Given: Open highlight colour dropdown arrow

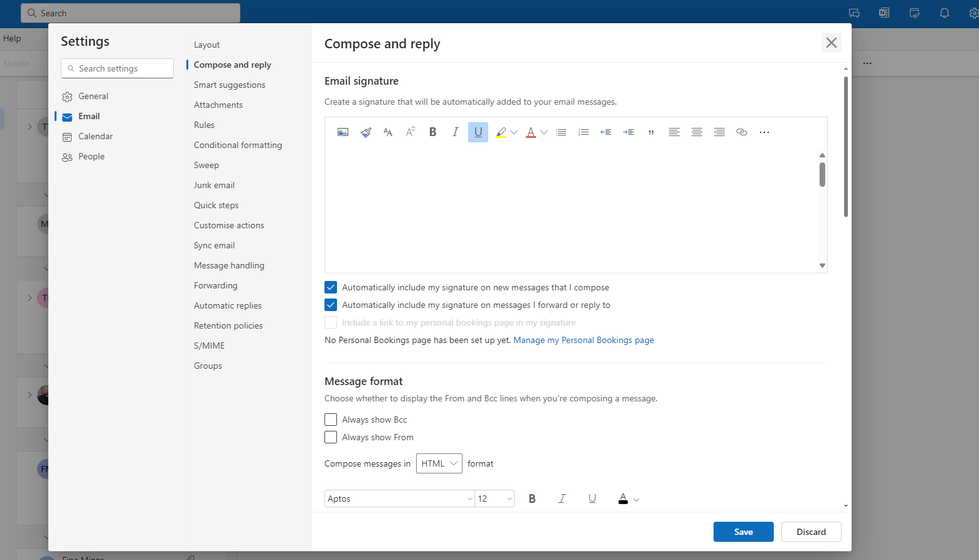Looking at the screenshot, I should (x=514, y=132).
